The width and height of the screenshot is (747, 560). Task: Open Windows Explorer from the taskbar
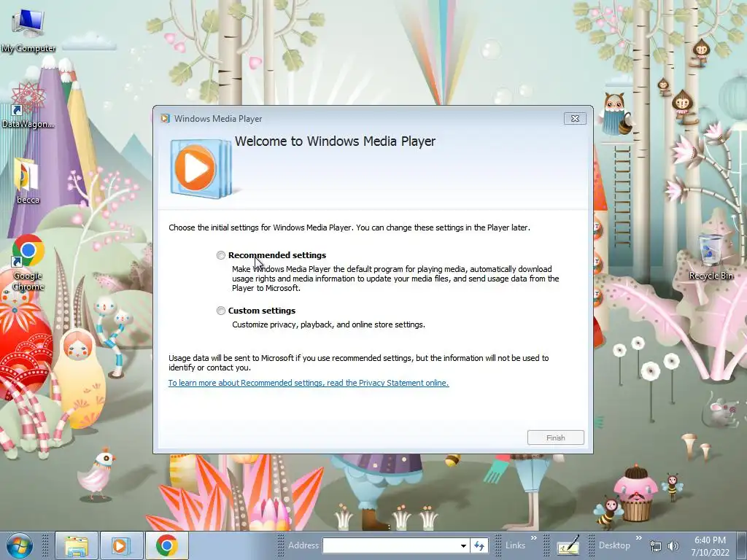[x=76, y=545]
